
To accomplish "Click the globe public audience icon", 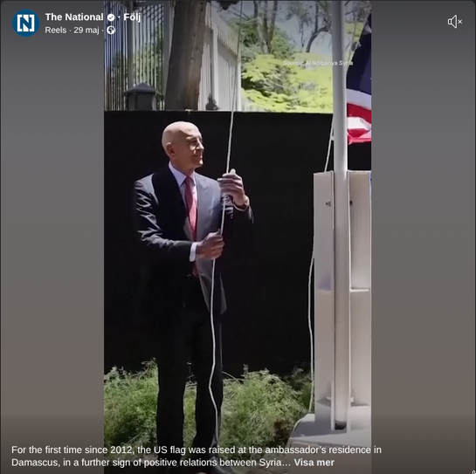I will (111, 31).
